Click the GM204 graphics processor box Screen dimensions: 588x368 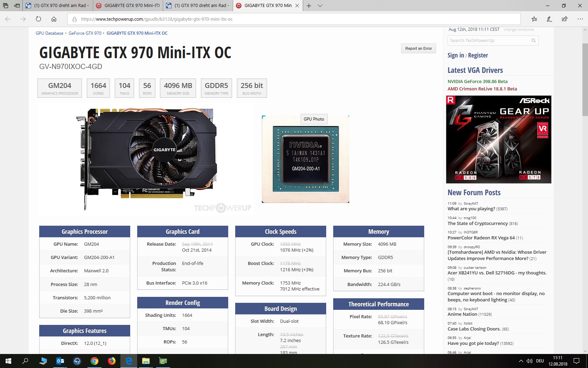[59, 88]
